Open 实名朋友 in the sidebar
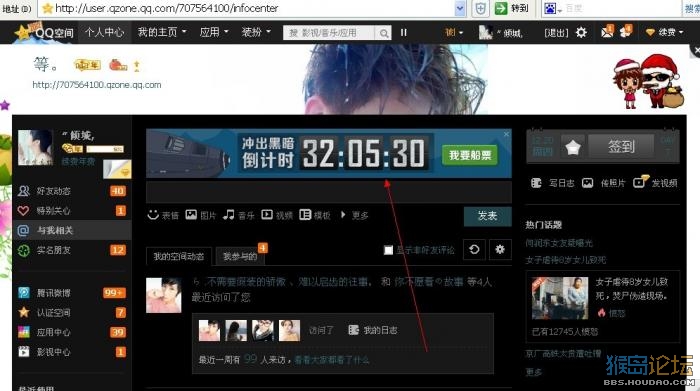The width and height of the screenshot is (700, 391). tap(54, 250)
